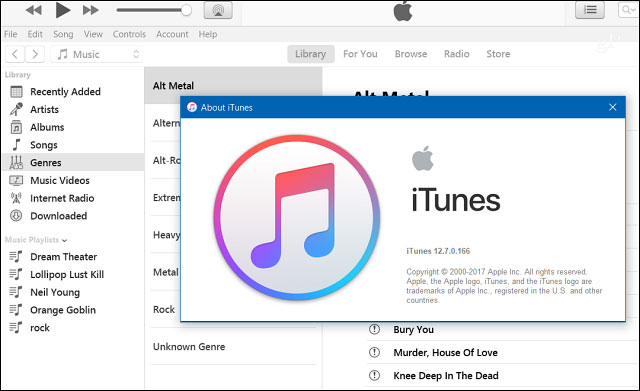Open the Help menu
The width and height of the screenshot is (640, 391).
tap(208, 34)
